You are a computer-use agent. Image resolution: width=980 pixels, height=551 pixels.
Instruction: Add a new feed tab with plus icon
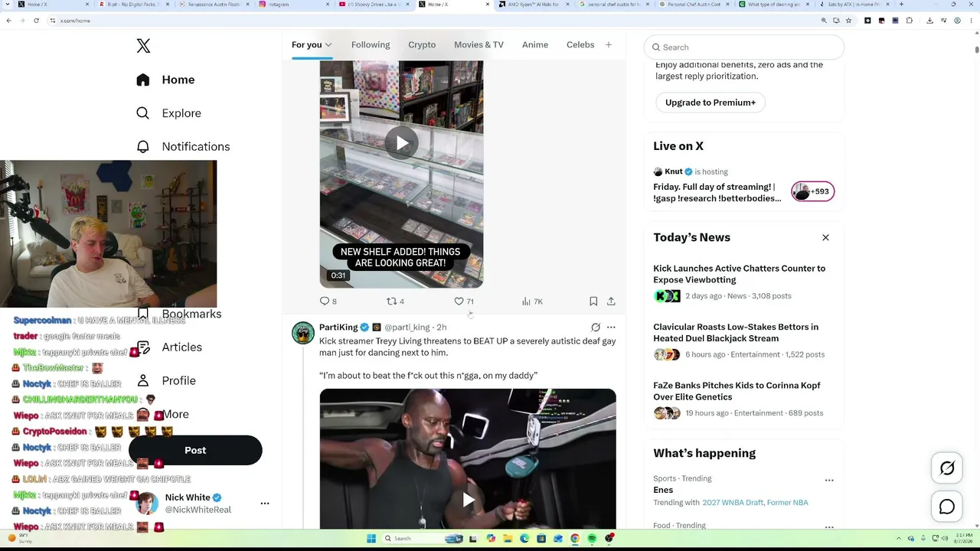609,45
